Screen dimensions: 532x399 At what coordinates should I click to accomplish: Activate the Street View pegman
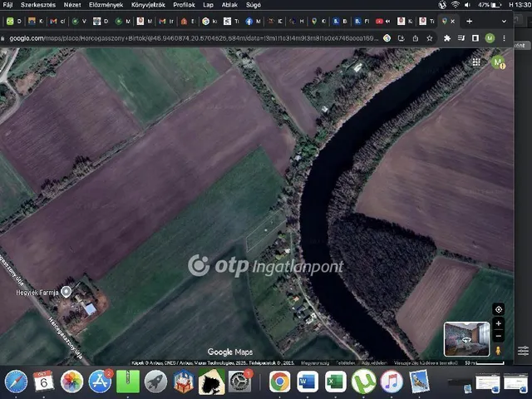(x=498, y=350)
